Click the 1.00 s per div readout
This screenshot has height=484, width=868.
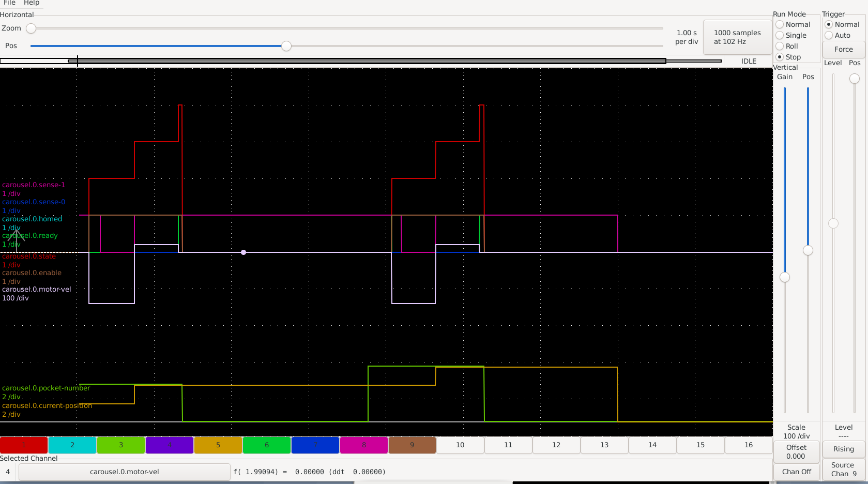[x=687, y=37]
